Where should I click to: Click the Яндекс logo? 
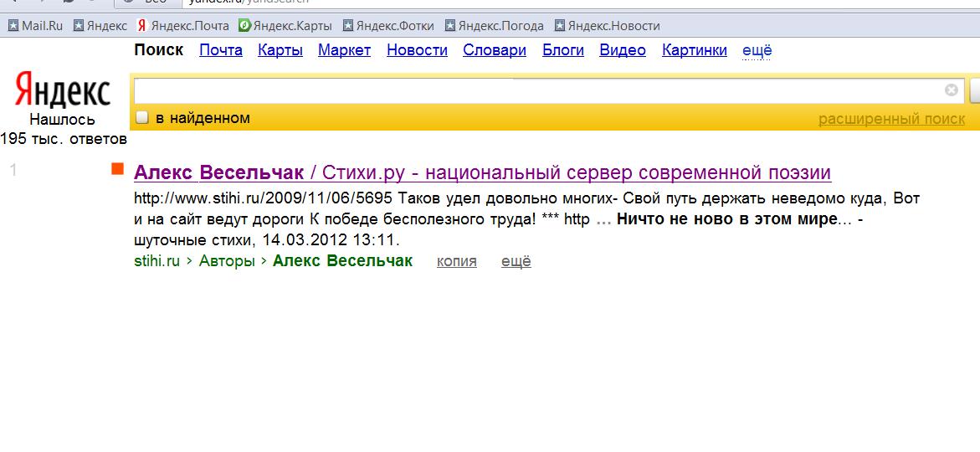click(63, 90)
